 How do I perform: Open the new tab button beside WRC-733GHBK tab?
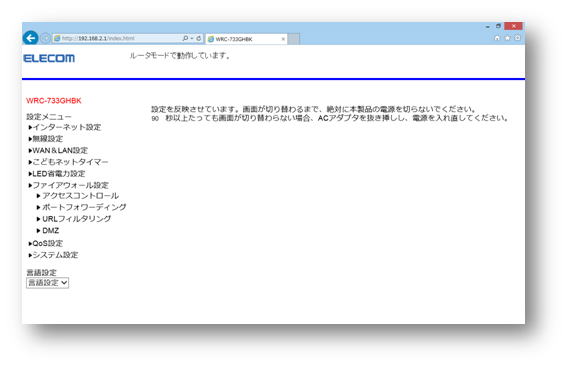(x=294, y=39)
